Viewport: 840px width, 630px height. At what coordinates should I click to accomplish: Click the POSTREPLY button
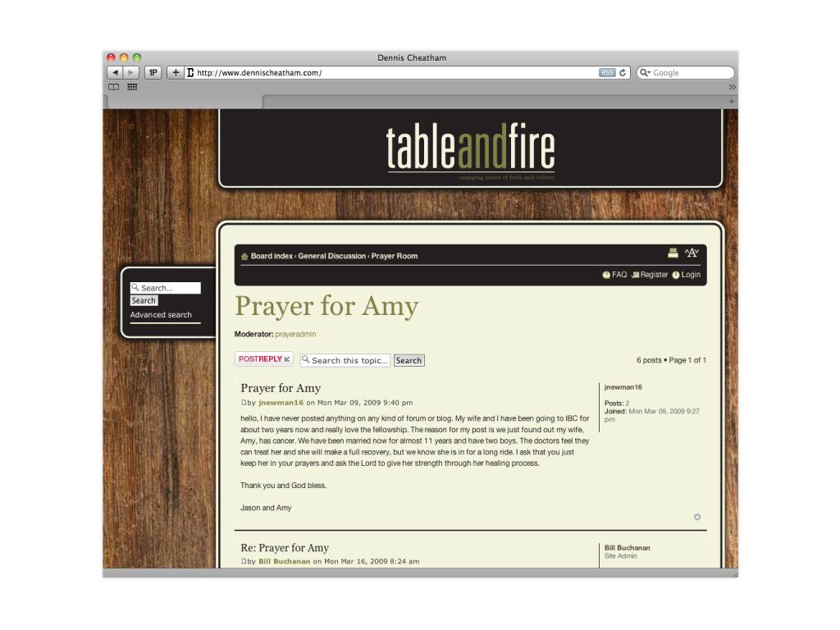[x=264, y=359]
